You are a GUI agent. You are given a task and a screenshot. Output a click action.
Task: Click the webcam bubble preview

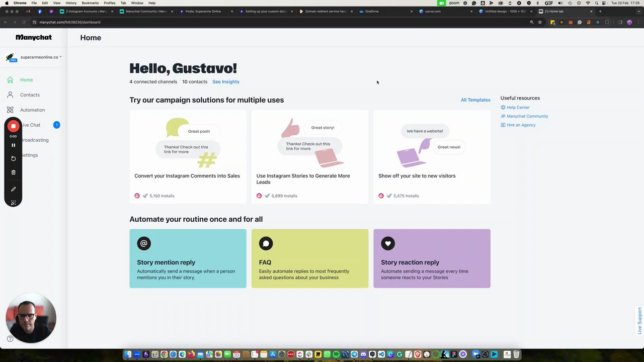pyautogui.click(x=31, y=318)
